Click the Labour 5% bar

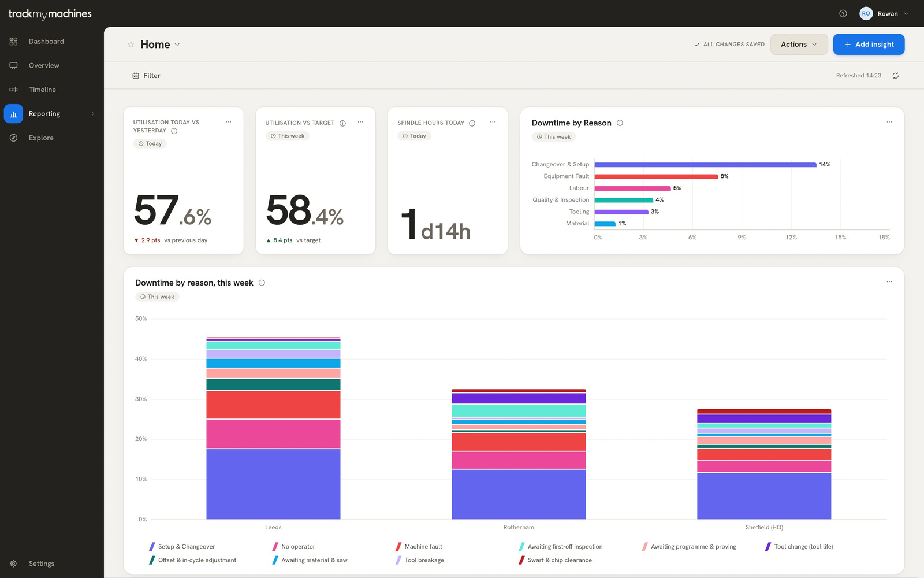[632, 188]
